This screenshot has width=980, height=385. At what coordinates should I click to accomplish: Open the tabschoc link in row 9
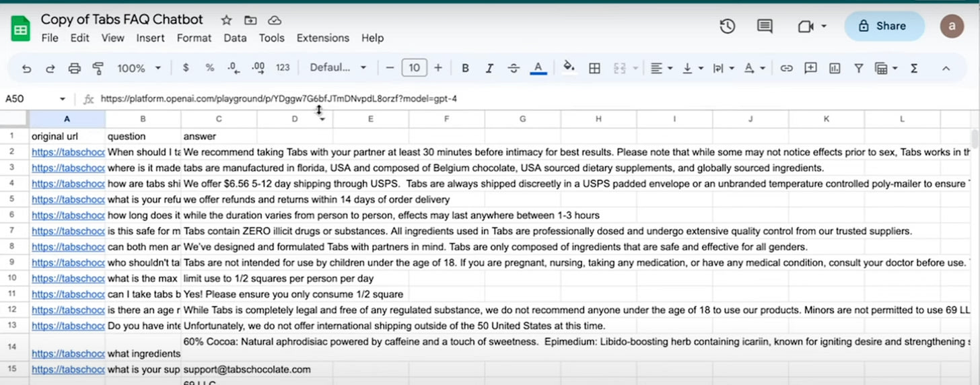[x=68, y=262]
